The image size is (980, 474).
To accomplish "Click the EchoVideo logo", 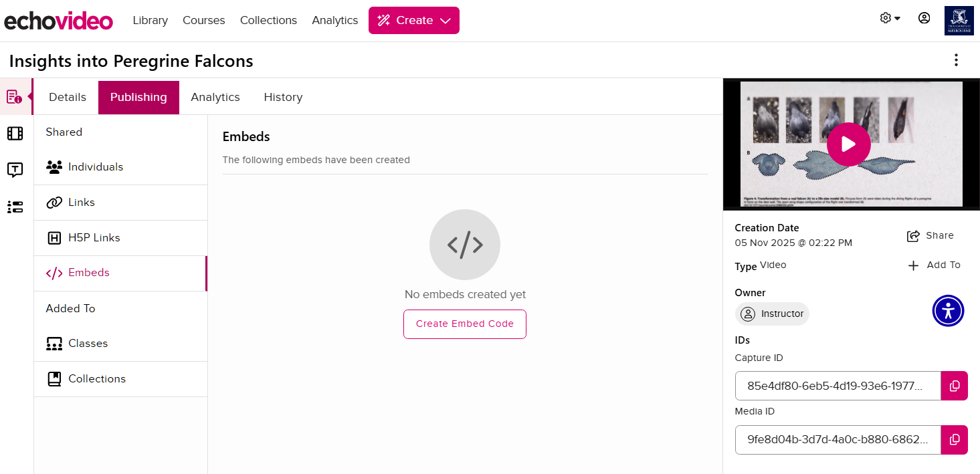I will (x=58, y=21).
